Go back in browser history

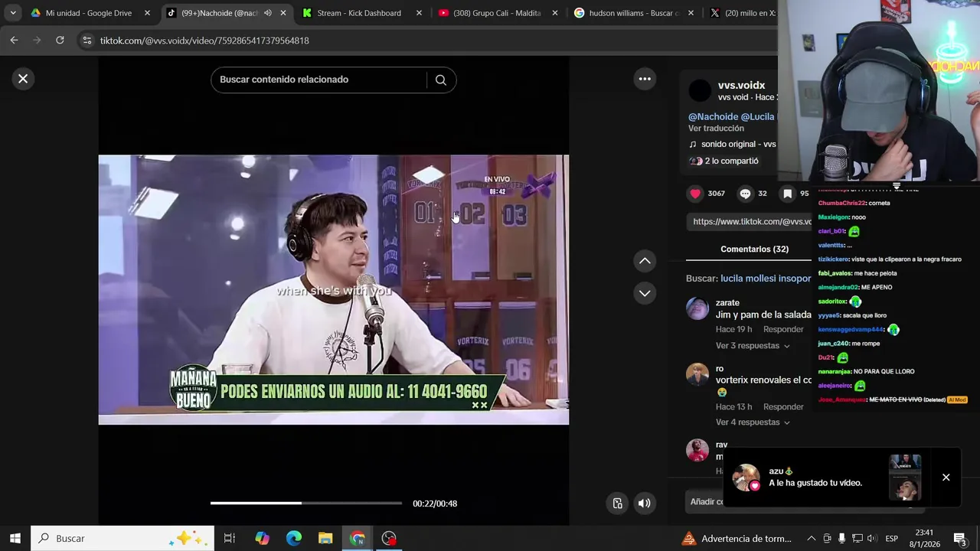14,40
